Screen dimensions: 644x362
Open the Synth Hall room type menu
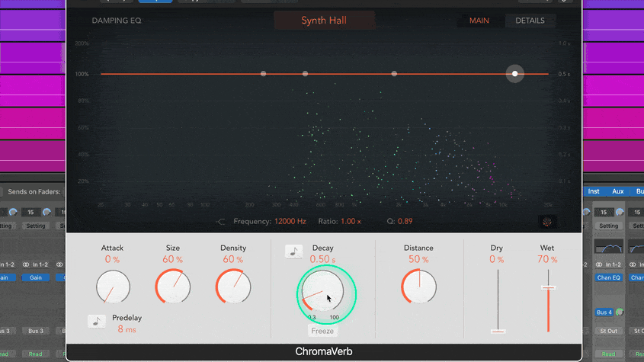coord(324,21)
